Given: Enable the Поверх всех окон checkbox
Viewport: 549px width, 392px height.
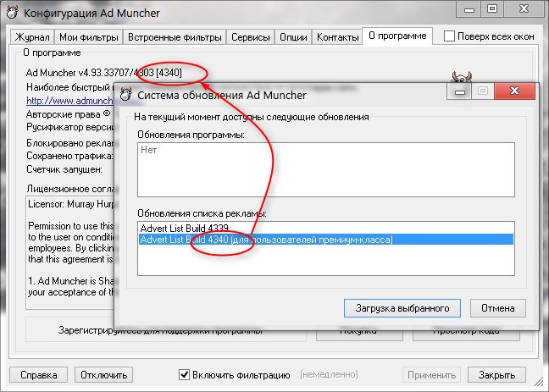Looking at the screenshot, I should 451,36.
